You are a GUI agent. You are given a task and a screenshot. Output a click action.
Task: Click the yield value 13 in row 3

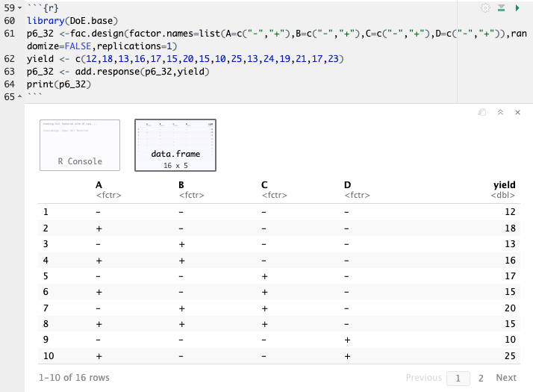[510, 244]
